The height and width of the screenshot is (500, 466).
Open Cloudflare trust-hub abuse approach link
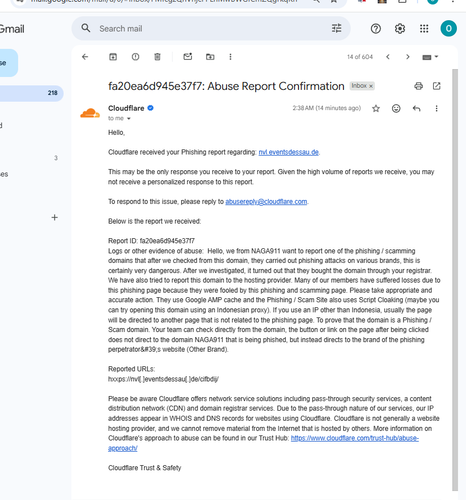click(x=355, y=438)
